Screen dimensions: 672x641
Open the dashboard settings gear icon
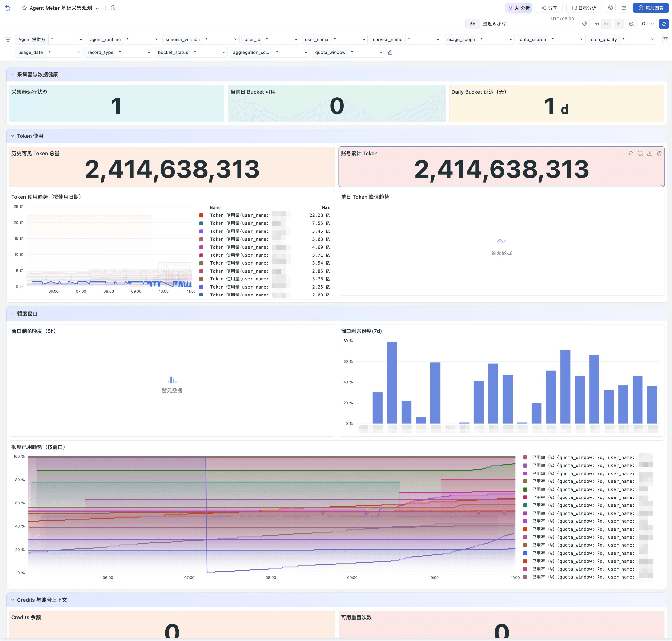click(x=610, y=8)
